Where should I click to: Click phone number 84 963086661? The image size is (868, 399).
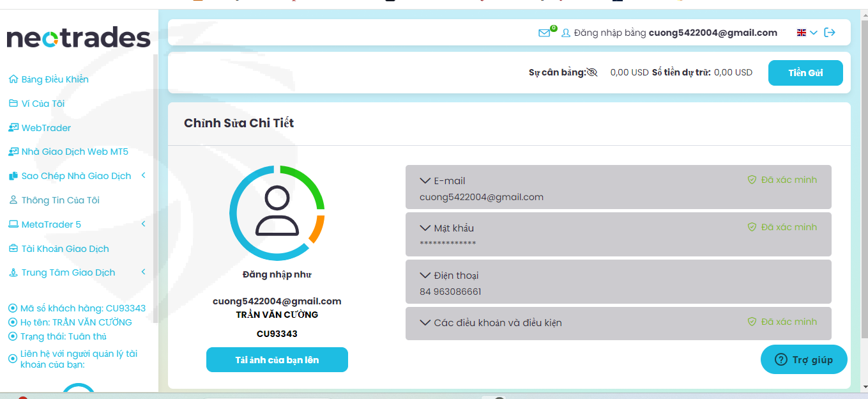450,292
